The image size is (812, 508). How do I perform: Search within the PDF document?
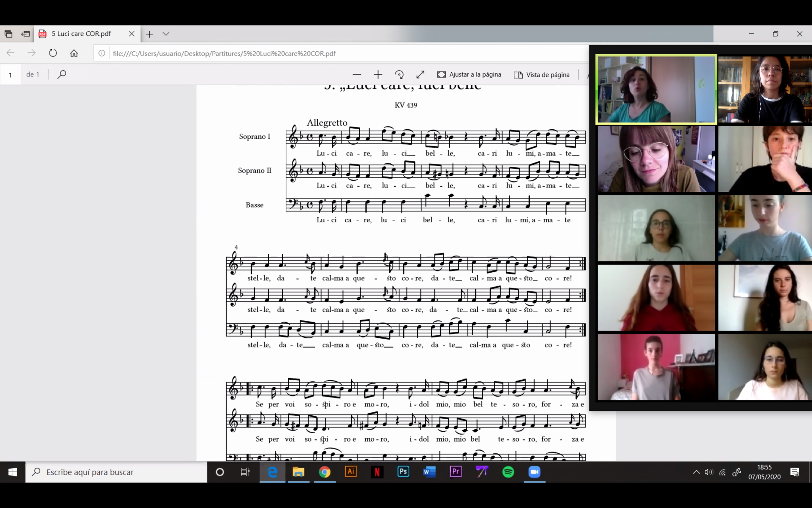[x=62, y=74]
